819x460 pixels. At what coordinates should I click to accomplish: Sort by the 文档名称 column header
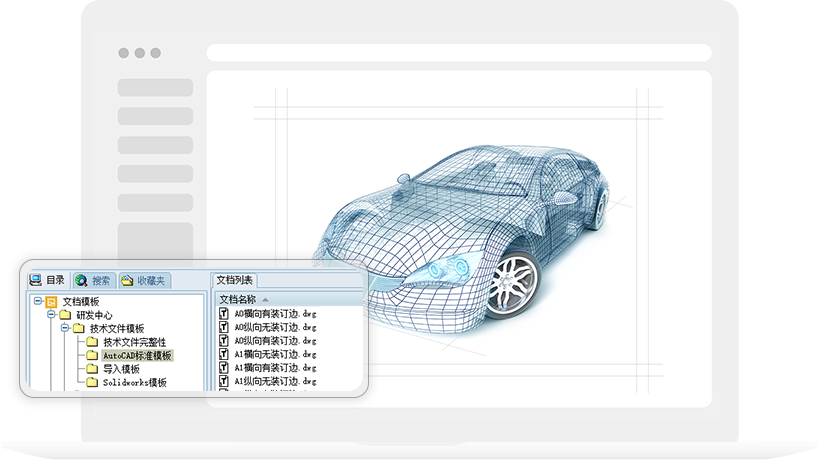tap(238, 299)
